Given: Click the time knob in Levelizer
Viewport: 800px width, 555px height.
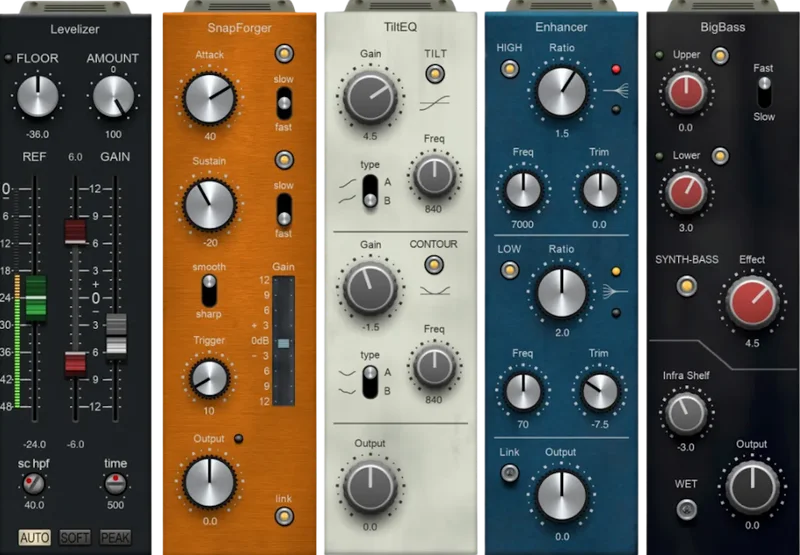Looking at the screenshot, I should (x=115, y=484).
